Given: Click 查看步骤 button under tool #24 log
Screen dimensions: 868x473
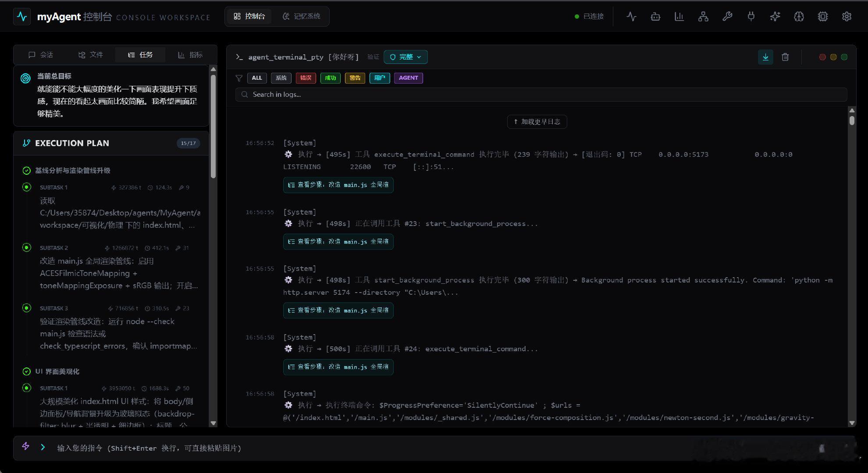Looking at the screenshot, I should pos(338,367).
